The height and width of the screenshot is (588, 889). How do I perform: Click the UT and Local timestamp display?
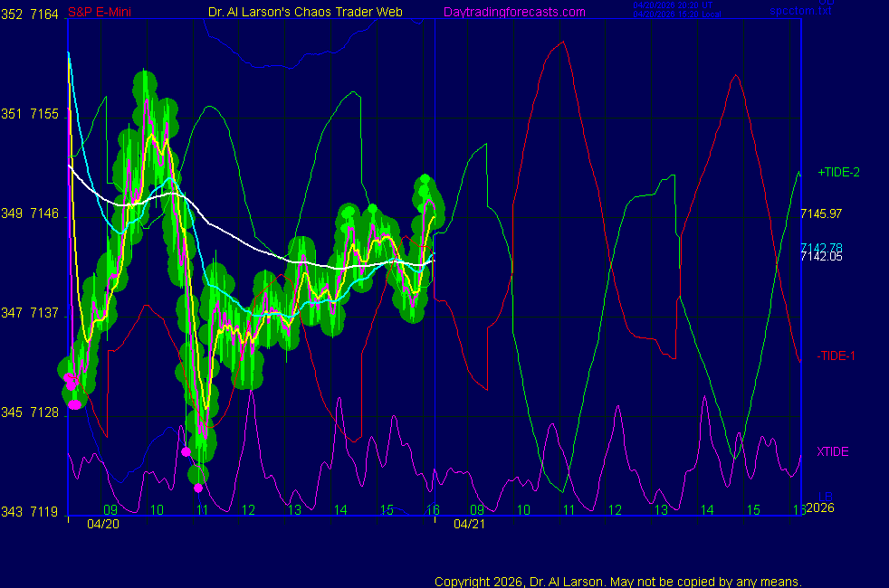coord(675,10)
